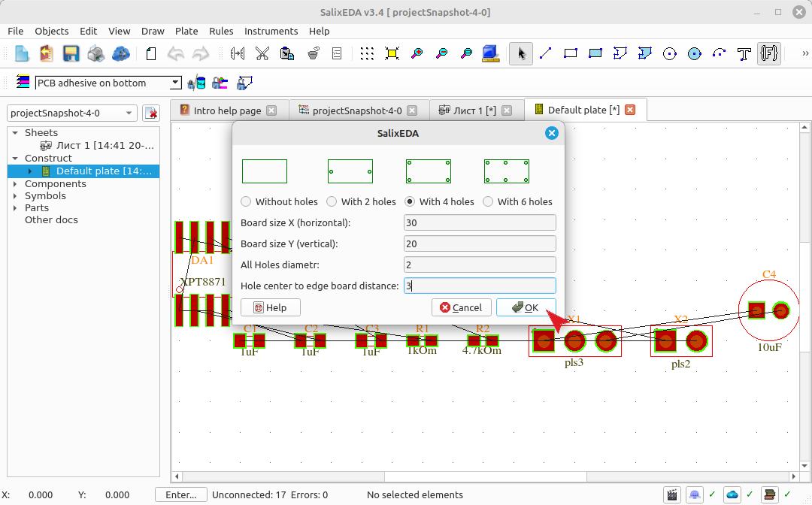
Task: Click the red cross icon beside project dropdown
Action: 150,113
